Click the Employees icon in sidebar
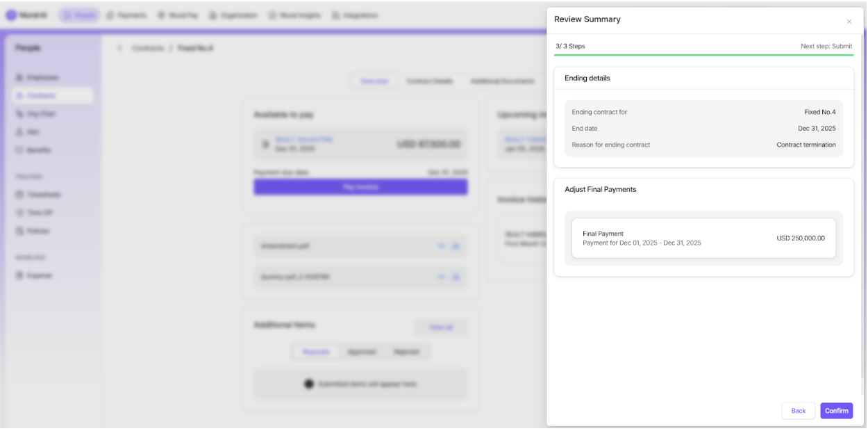Viewport: 868px width, 431px height. click(19, 78)
